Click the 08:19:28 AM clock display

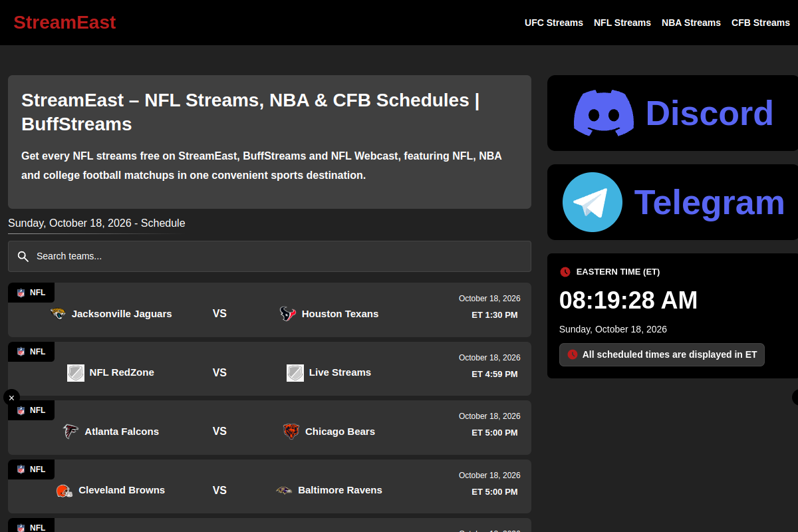click(628, 301)
